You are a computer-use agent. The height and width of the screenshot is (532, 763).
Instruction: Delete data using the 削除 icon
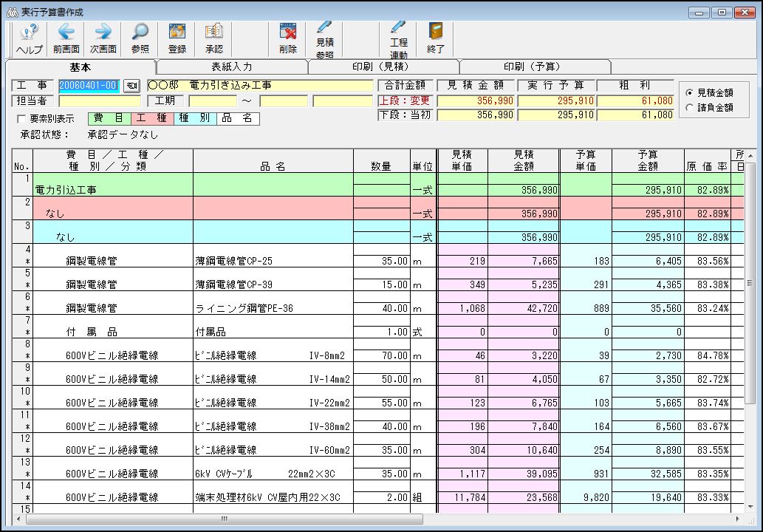coord(287,38)
